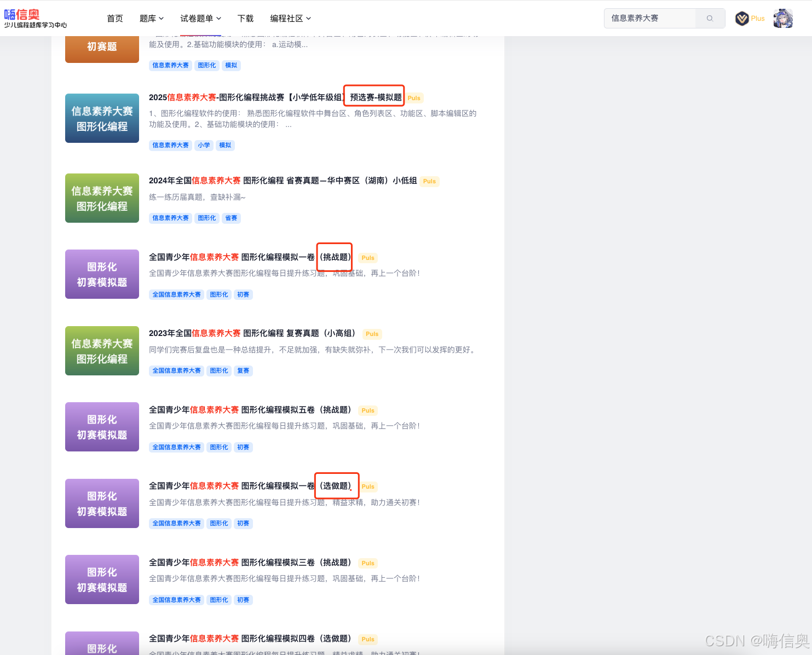
Task: Open 图形化编程模拟一卷 (挑战题) title
Action: click(x=250, y=257)
